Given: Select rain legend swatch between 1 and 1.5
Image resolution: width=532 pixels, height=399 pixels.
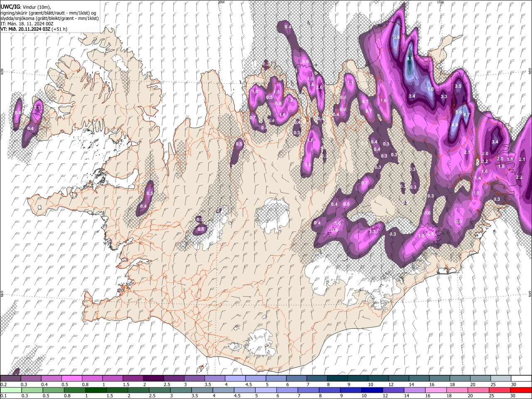Looking at the screenshot, I should 96,390.
